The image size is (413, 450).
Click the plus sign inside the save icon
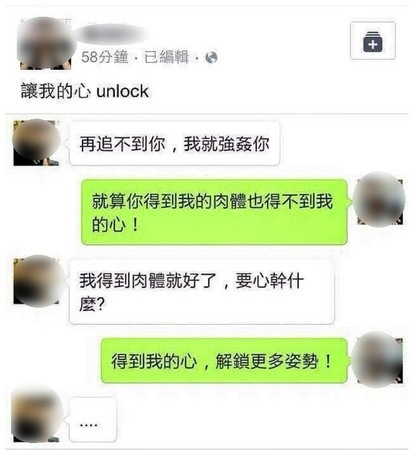click(x=373, y=44)
